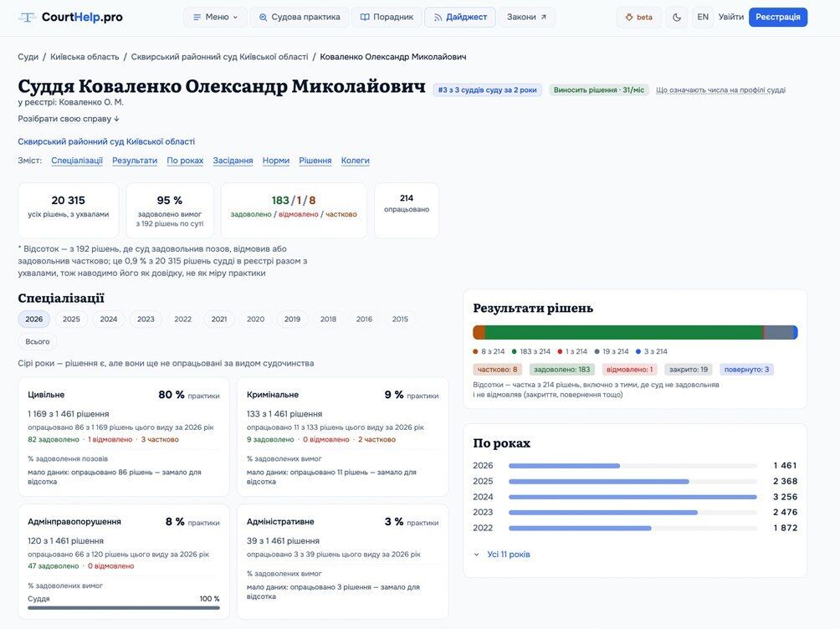Open the Адміністративне specialization card

coord(342,562)
